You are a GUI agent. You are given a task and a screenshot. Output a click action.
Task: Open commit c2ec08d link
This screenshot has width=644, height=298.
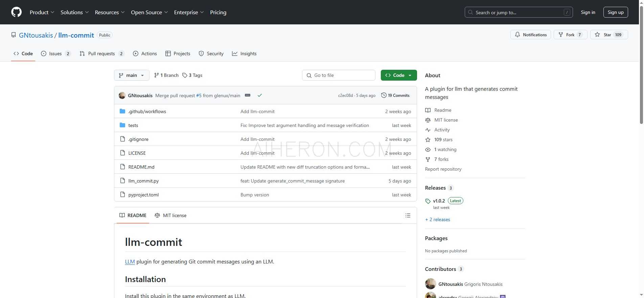pyautogui.click(x=345, y=95)
